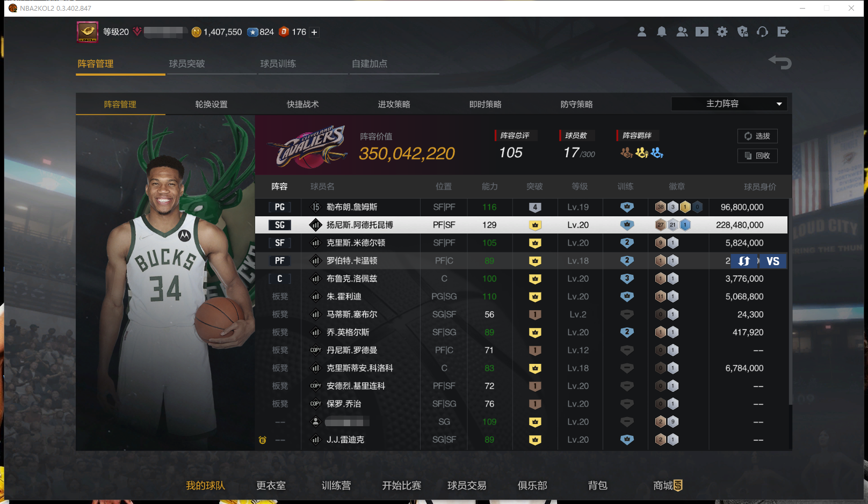Click the plus icon to add currency
This screenshot has width=868, height=504.
tap(314, 32)
